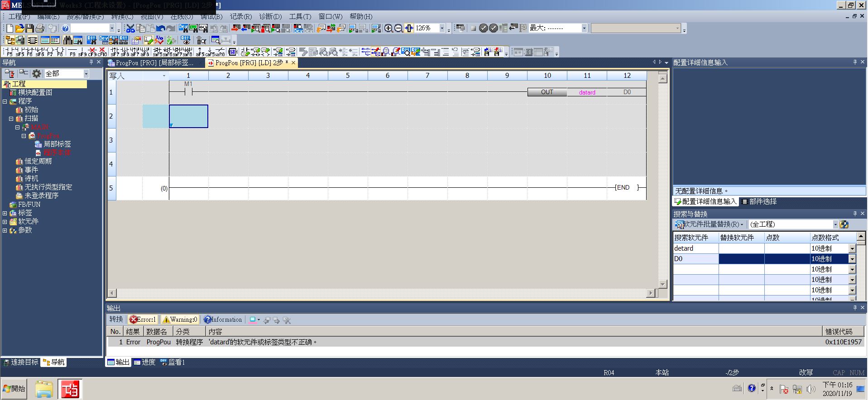
Task: Click the Print icon in toolbar
Action: tap(40, 28)
